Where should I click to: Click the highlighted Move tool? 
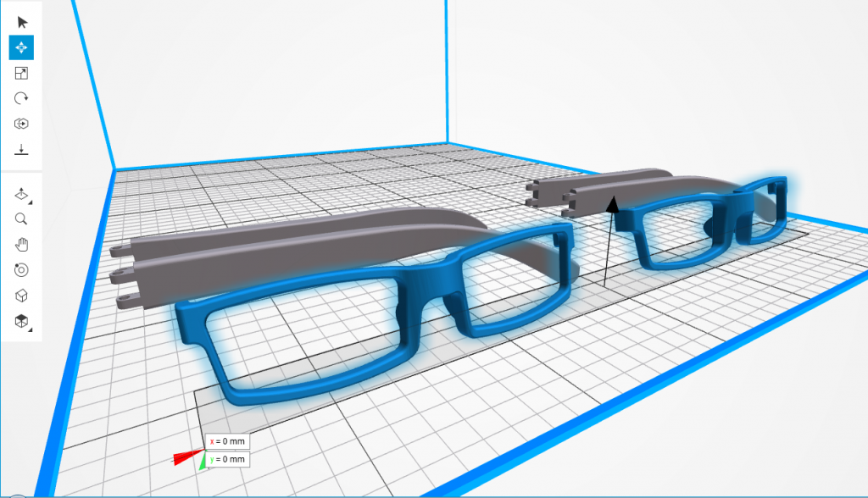(x=22, y=47)
